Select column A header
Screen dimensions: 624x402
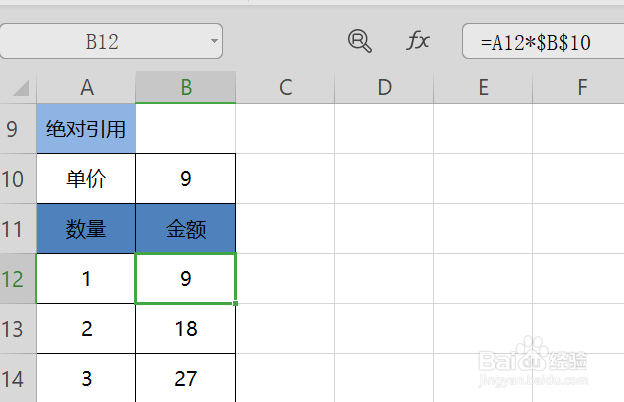(86, 88)
